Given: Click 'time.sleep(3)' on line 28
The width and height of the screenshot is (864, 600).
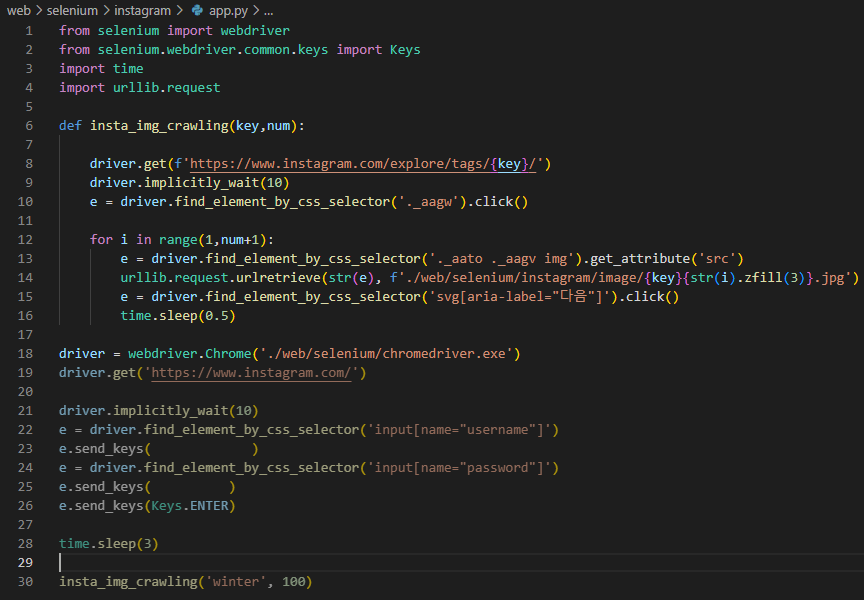Looking at the screenshot, I should click(109, 544).
